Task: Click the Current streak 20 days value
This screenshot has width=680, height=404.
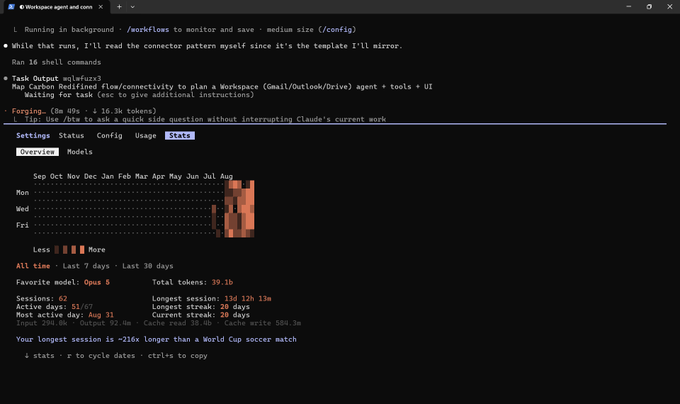Action: [235, 315]
